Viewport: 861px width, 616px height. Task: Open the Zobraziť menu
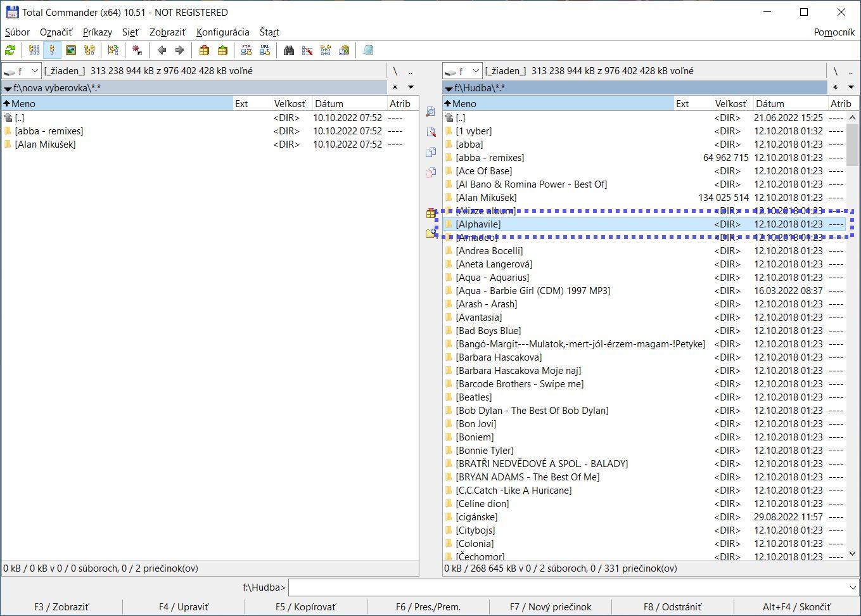click(167, 32)
